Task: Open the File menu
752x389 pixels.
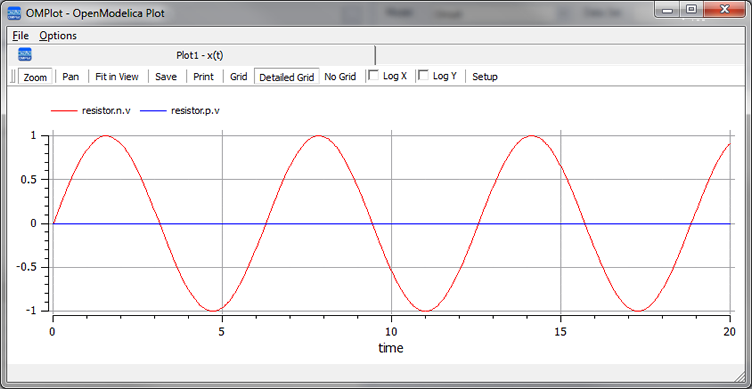Action: pyautogui.click(x=21, y=35)
